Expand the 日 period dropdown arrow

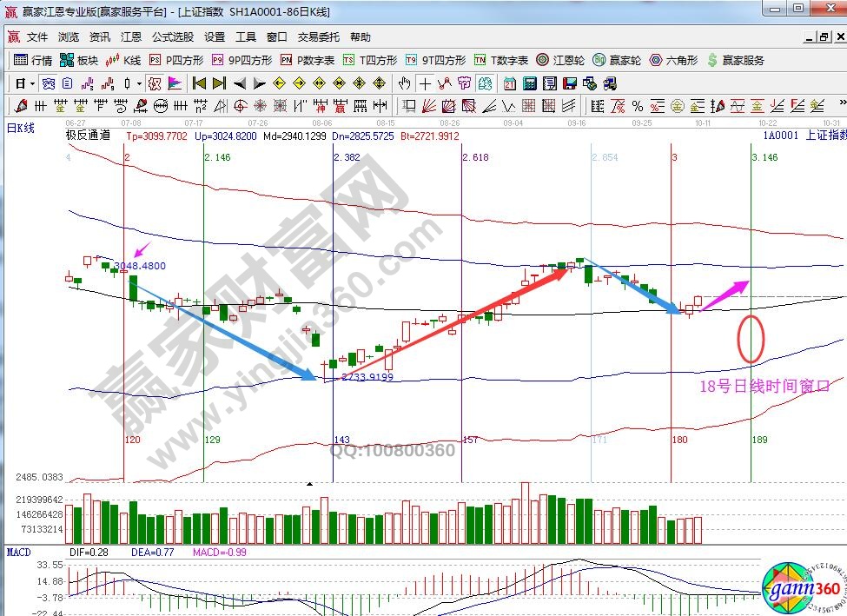pyautogui.click(x=32, y=83)
